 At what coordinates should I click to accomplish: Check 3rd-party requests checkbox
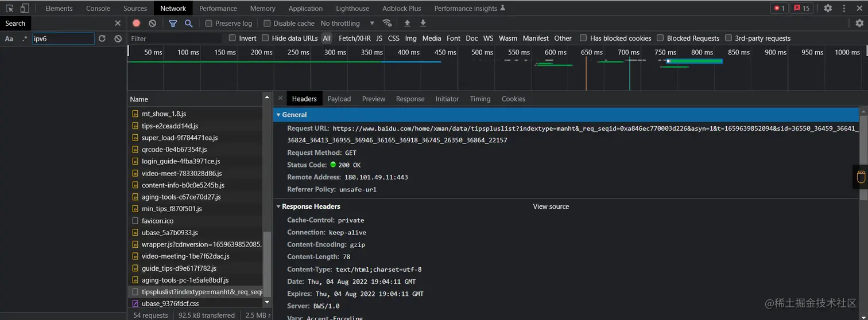[x=728, y=38]
